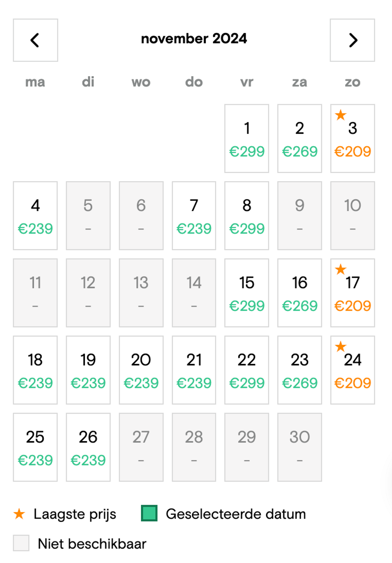Click the green Geselecteerde datum swatch
The width and height of the screenshot is (392, 563).
[149, 513]
